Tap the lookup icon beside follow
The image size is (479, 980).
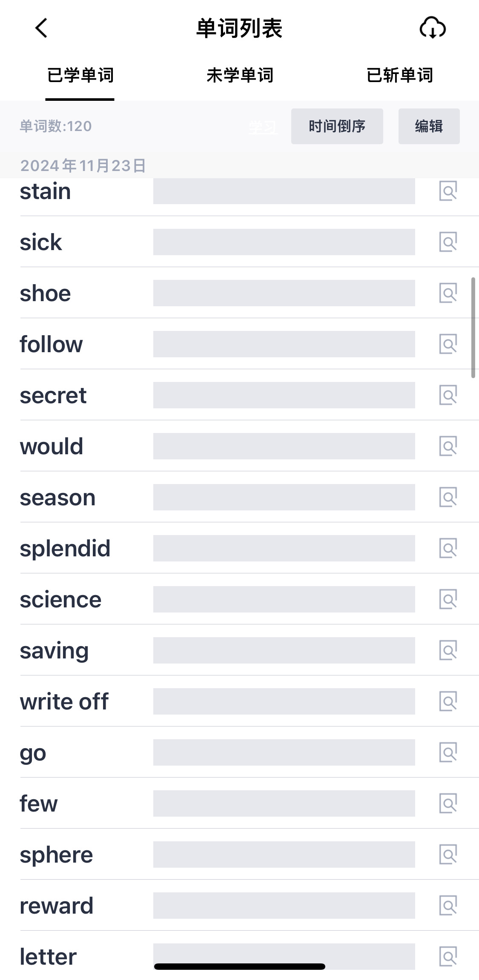coord(448,344)
